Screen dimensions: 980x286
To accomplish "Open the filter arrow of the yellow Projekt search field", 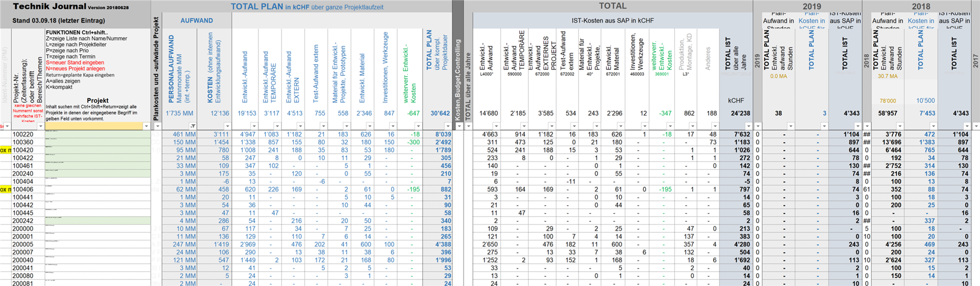I will pyautogui.click(x=146, y=126).
